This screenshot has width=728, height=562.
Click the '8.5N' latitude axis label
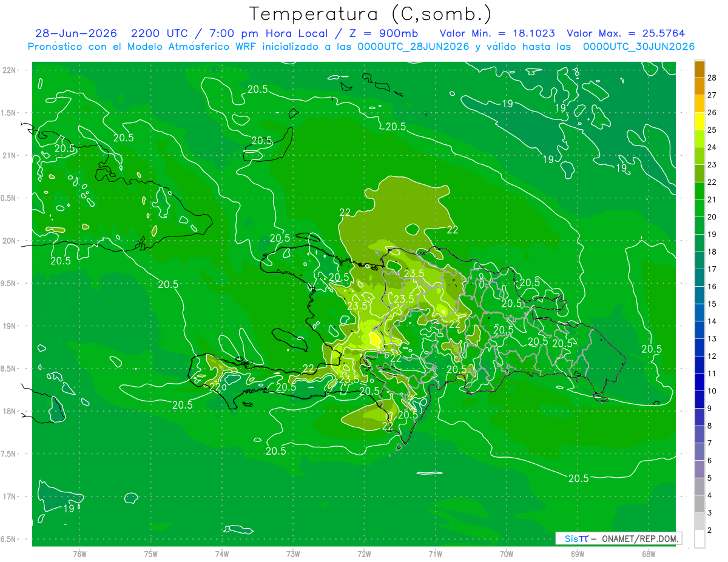pyautogui.click(x=9, y=369)
